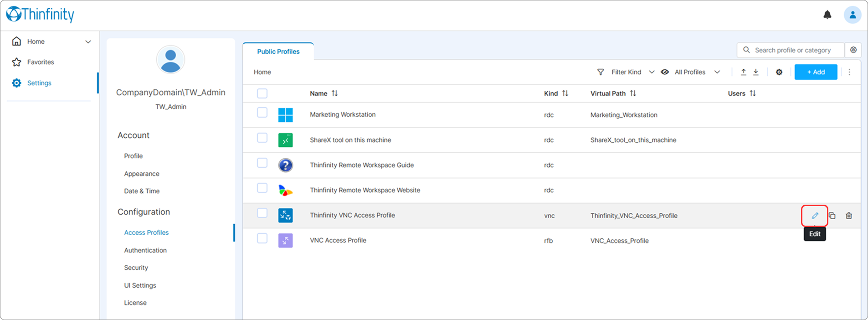
Task: Delete Thinfinity VNC Access Profile with the trash icon
Action: click(849, 216)
